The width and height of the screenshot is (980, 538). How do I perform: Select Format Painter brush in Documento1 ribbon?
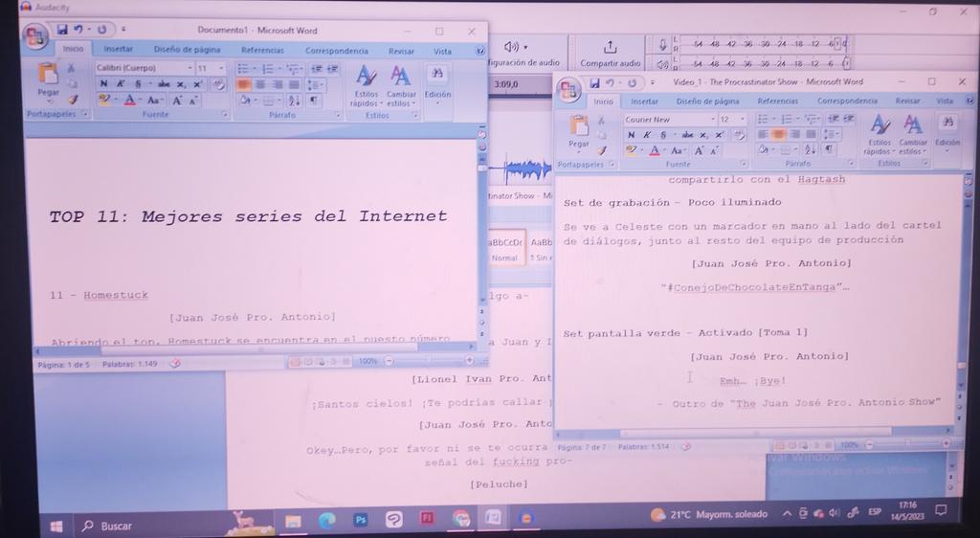[x=73, y=100]
